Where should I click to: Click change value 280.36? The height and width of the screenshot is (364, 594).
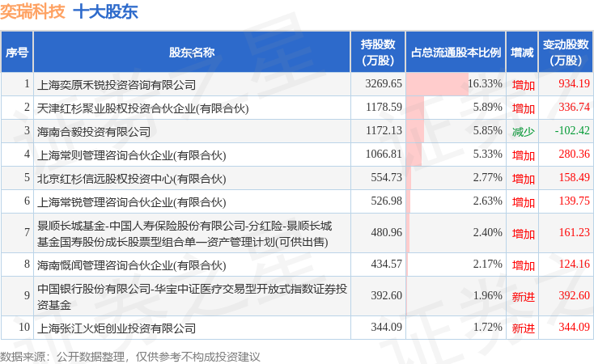click(x=575, y=154)
